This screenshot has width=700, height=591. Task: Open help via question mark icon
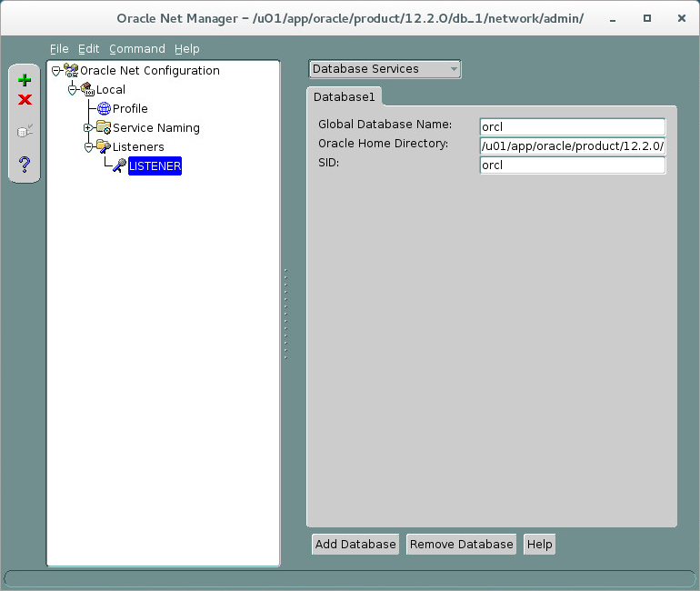[25, 165]
